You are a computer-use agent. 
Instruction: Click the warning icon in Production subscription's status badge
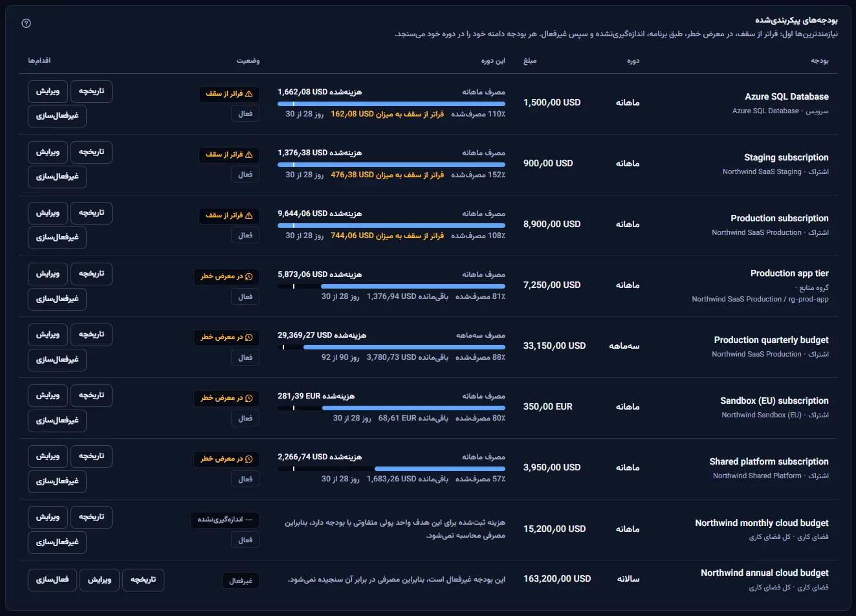(x=249, y=215)
